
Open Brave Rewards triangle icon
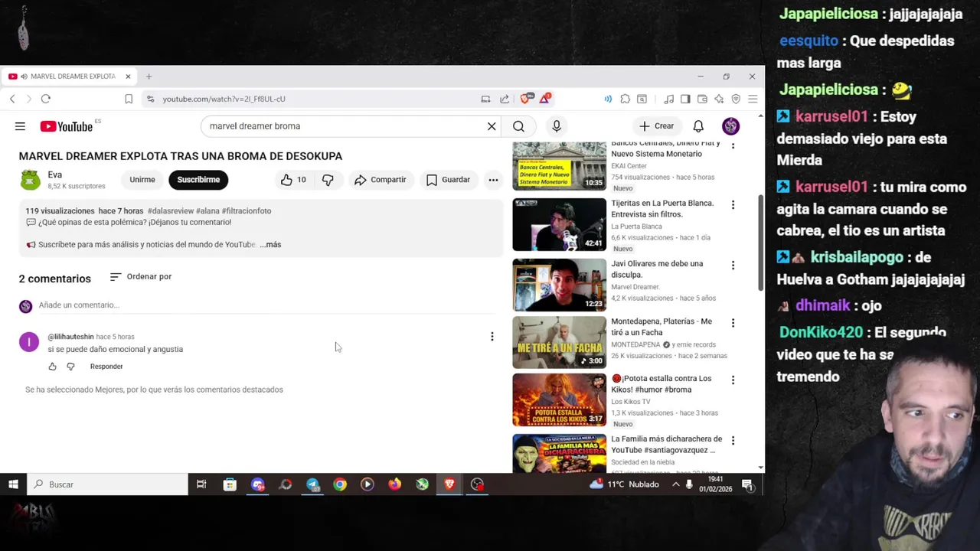pos(544,99)
